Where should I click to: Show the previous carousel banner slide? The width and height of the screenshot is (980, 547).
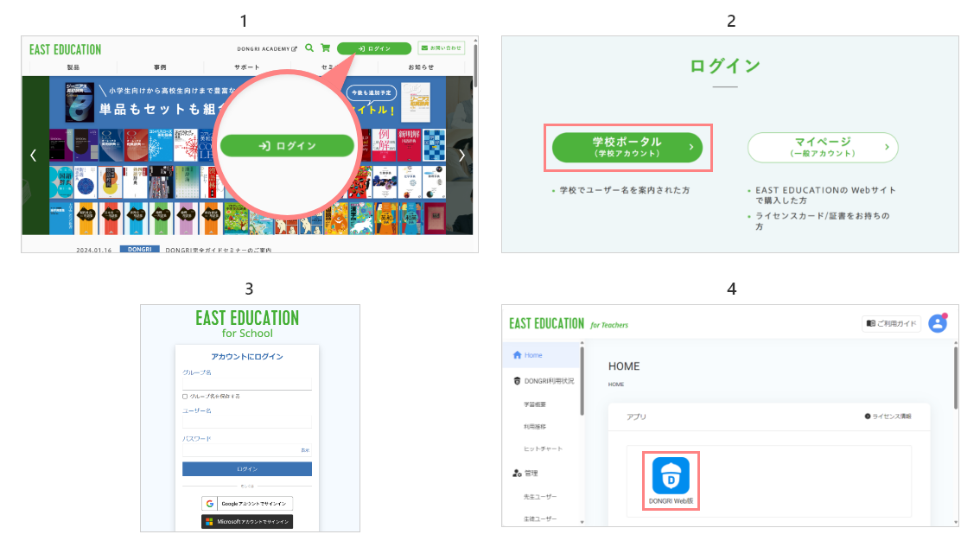[x=33, y=155]
